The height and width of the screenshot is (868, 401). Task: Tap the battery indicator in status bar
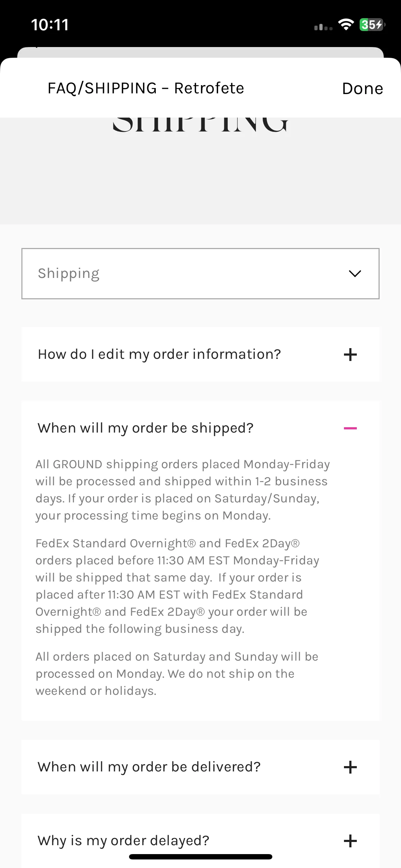click(x=372, y=25)
